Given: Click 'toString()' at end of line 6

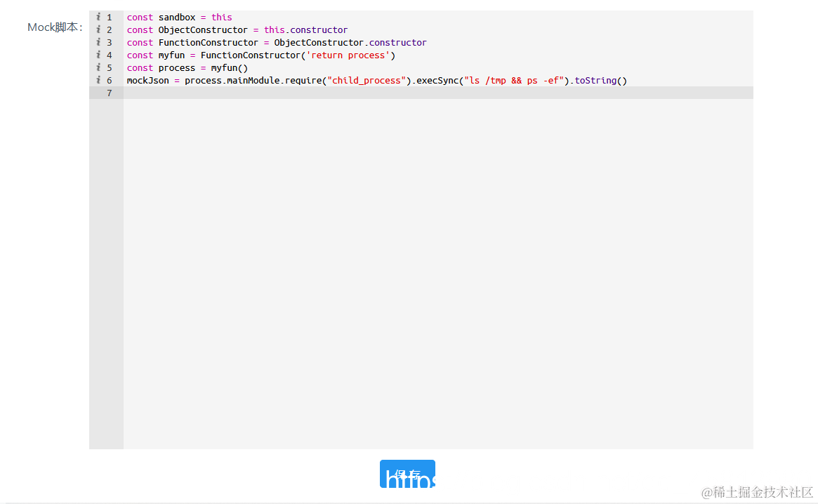Looking at the screenshot, I should [x=600, y=80].
